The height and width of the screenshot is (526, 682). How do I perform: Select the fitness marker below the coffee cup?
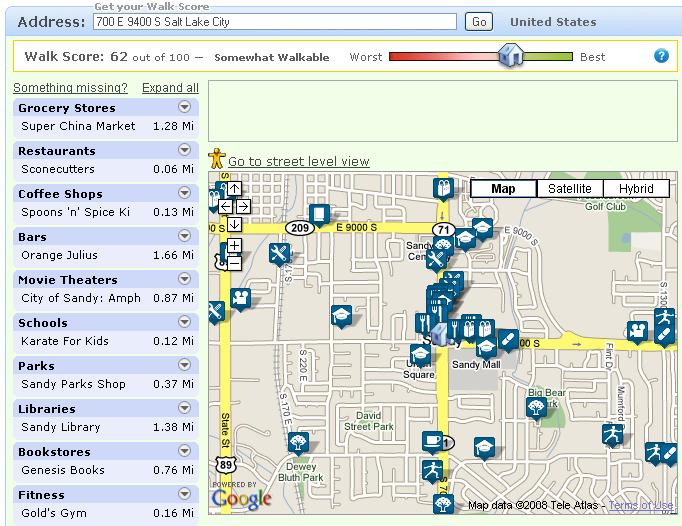432,471
